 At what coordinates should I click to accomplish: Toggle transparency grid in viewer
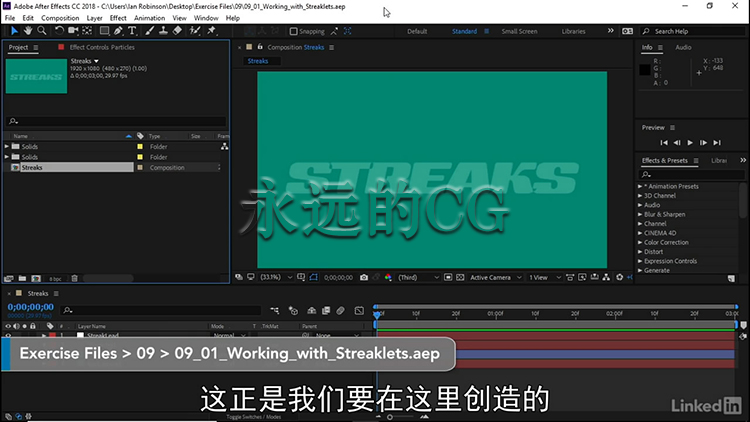(460, 278)
